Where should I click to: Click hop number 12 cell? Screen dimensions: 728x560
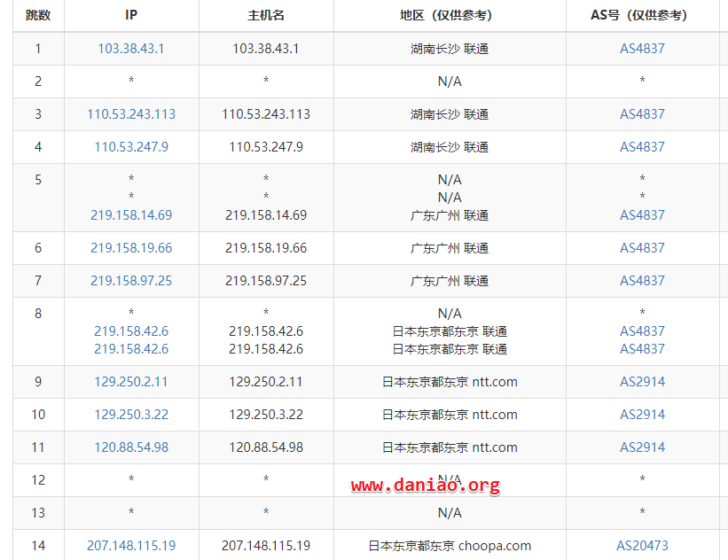[x=38, y=480]
